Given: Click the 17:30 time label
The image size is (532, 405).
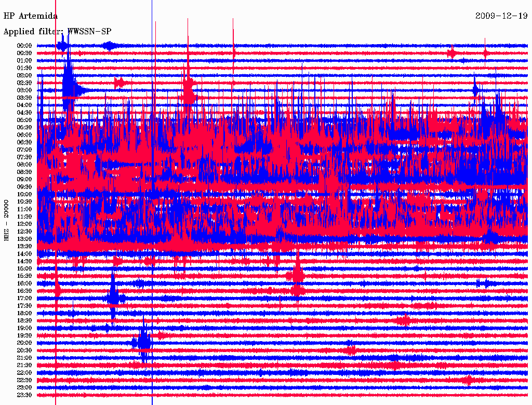Looking at the screenshot, I should 24,306.
